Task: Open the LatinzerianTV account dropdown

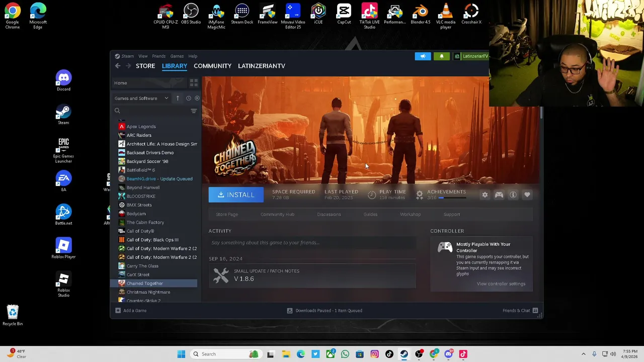Action: point(472,56)
